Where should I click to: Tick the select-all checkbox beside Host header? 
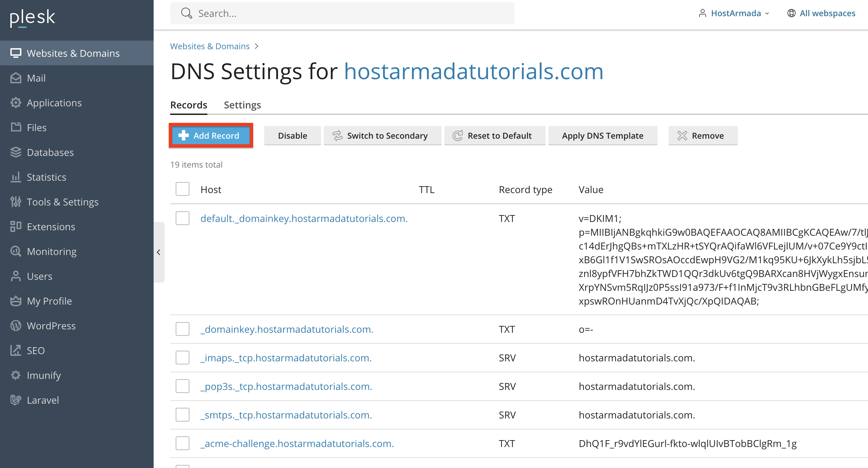click(x=183, y=189)
